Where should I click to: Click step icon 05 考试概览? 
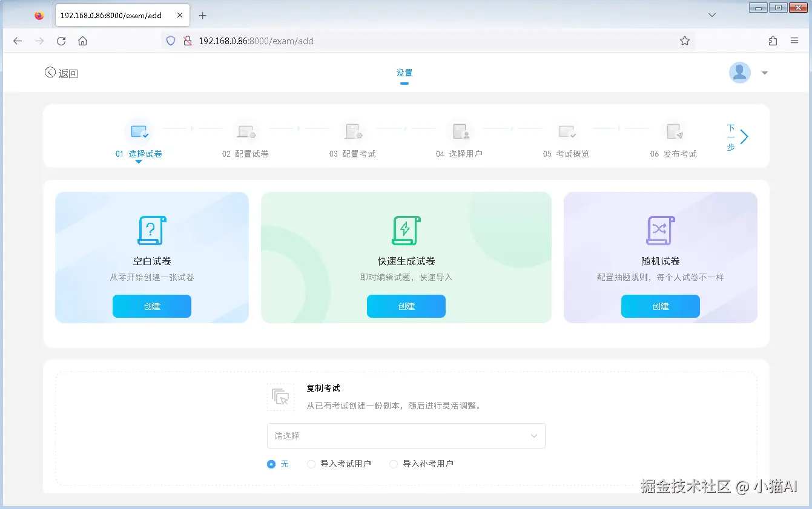click(x=567, y=131)
